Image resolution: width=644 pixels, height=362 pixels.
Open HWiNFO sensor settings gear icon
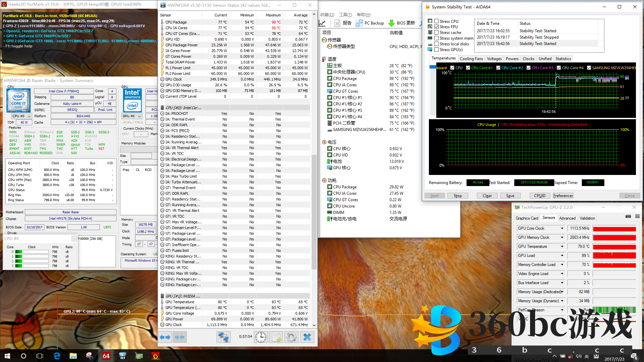(x=291, y=337)
